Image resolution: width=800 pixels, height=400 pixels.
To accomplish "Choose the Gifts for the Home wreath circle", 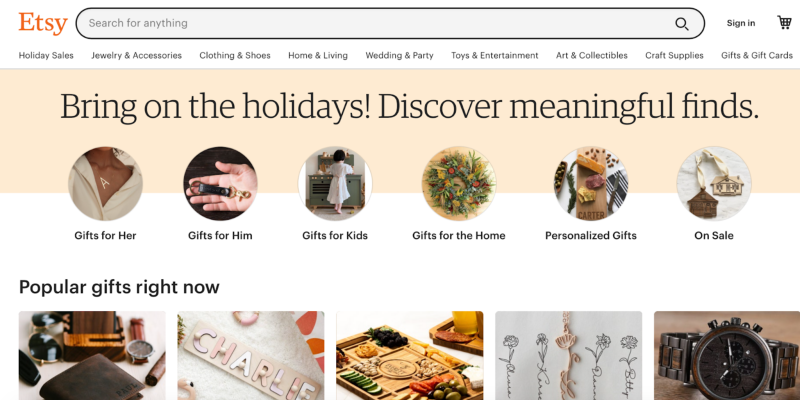I will point(459,184).
